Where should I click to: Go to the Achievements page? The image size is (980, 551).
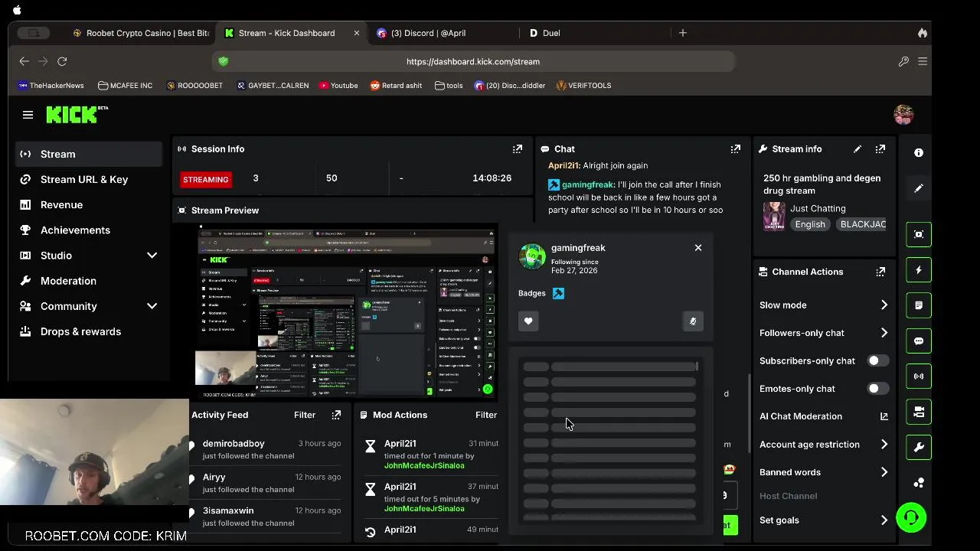(89, 230)
